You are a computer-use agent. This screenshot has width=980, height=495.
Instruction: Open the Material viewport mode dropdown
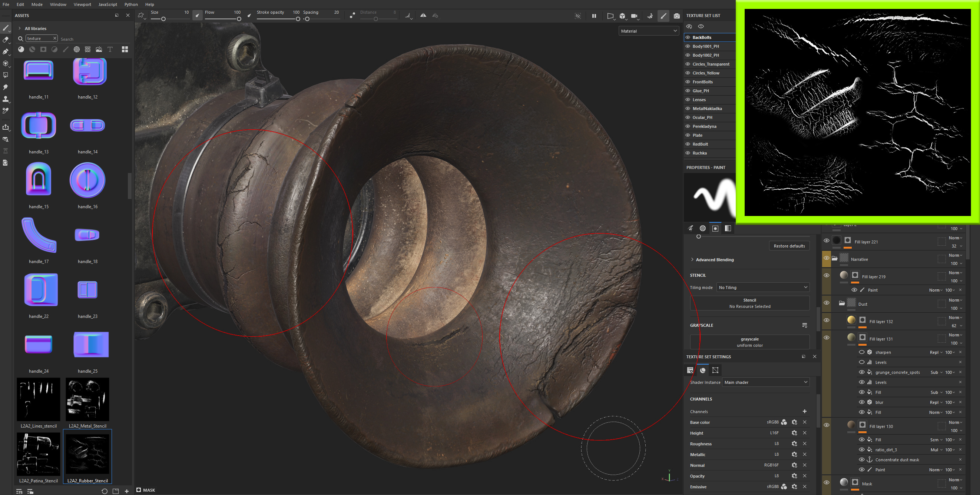pyautogui.click(x=649, y=31)
